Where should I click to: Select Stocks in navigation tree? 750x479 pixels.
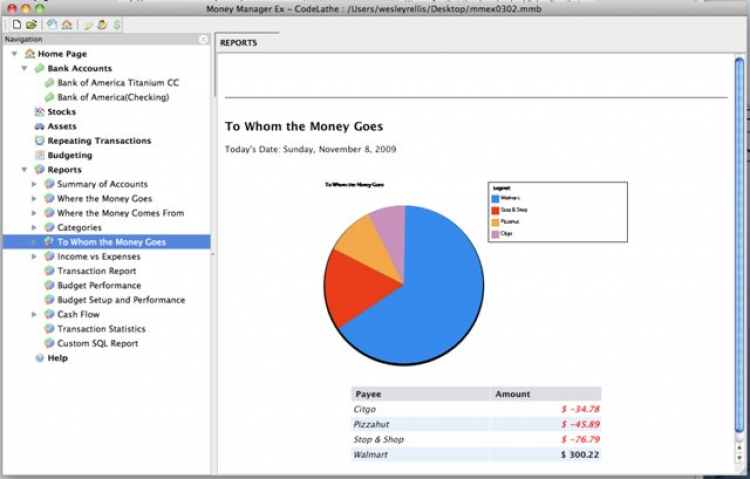[62, 111]
